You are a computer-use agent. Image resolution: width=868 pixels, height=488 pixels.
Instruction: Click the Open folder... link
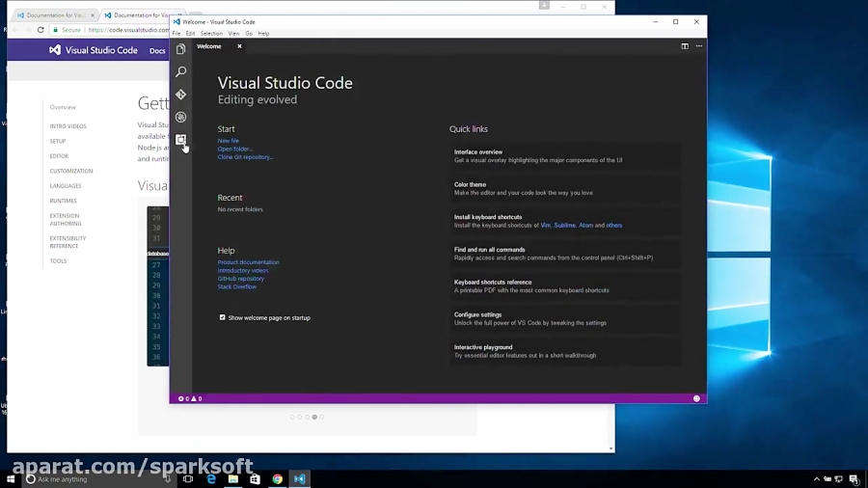coord(234,149)
